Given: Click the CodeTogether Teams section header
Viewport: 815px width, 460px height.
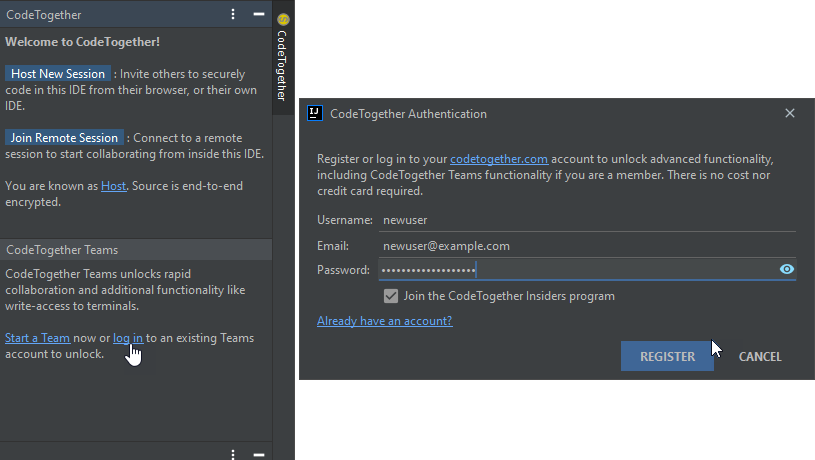Looking at the screenshot, I should point(62,250).
